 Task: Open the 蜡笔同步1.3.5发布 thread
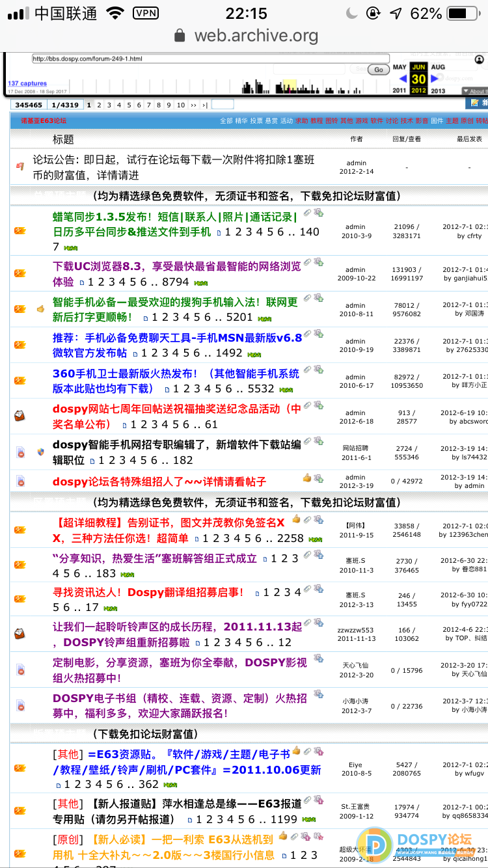click(x=174, y=224)
